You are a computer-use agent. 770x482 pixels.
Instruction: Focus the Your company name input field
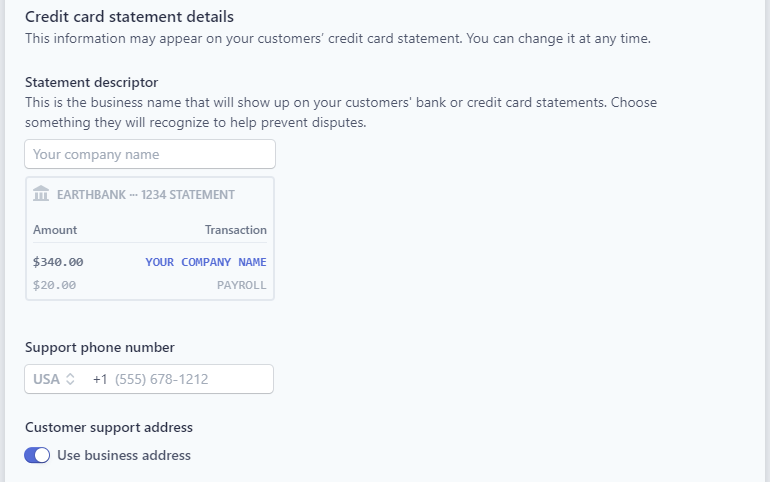[150, 154]
